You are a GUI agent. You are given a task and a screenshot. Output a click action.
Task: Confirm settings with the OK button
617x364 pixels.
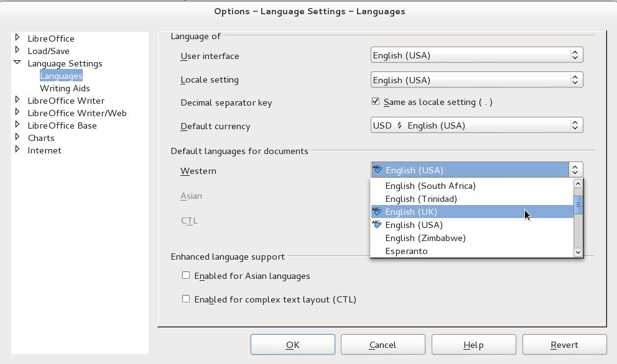click(293, 344)
